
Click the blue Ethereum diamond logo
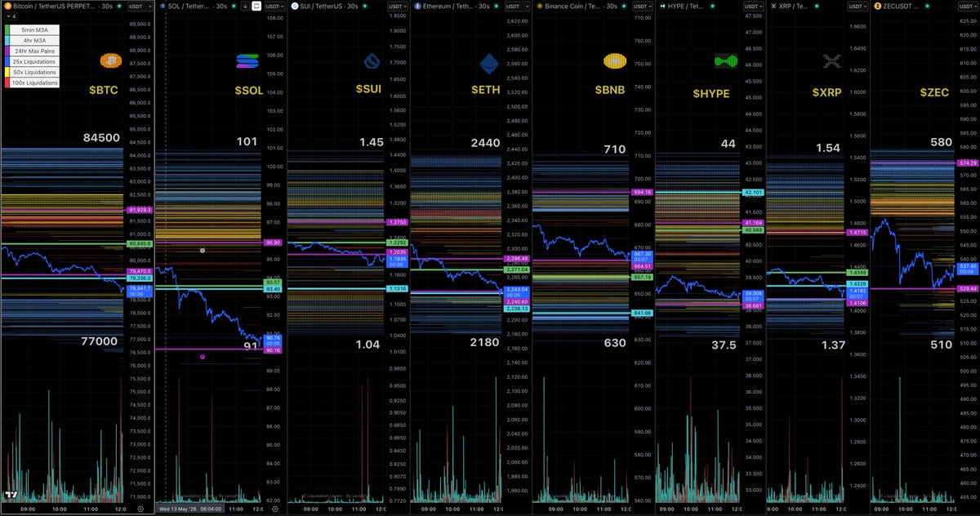(488, 63)
